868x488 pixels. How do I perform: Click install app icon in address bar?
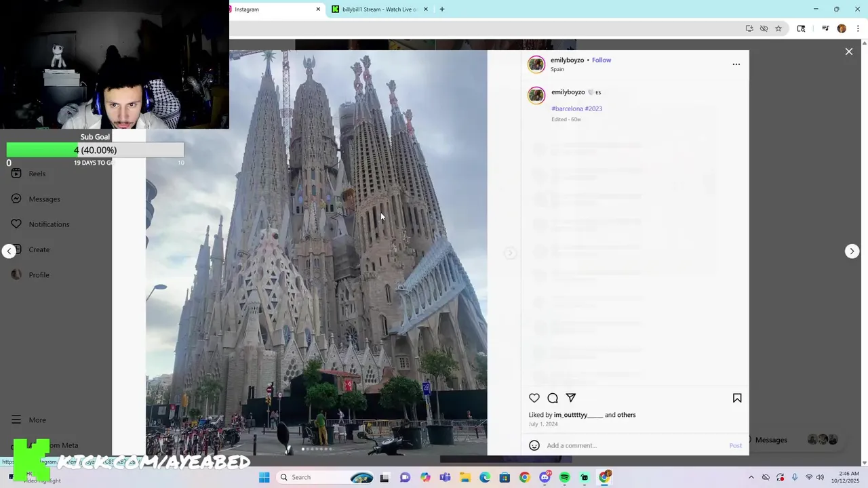(749, 28)
